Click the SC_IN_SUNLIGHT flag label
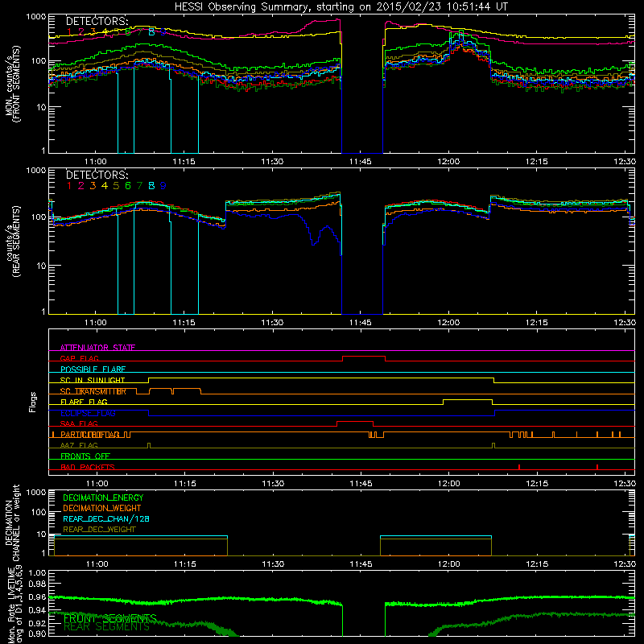Viewport: 644px width, 644px height. click(x=93, y=380)
